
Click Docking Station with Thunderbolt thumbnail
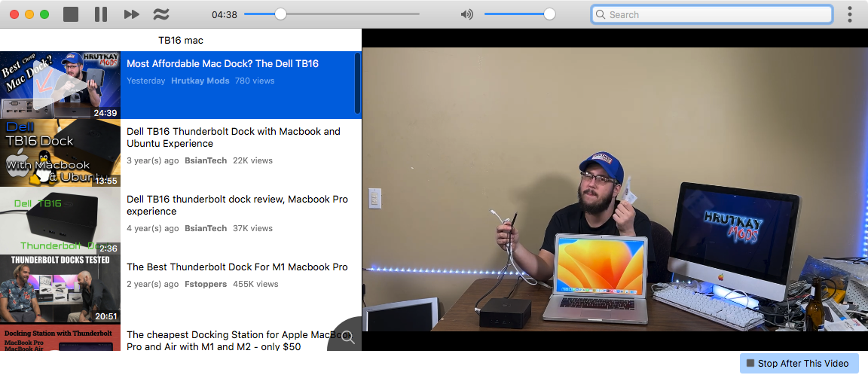(x=60, y=337)
